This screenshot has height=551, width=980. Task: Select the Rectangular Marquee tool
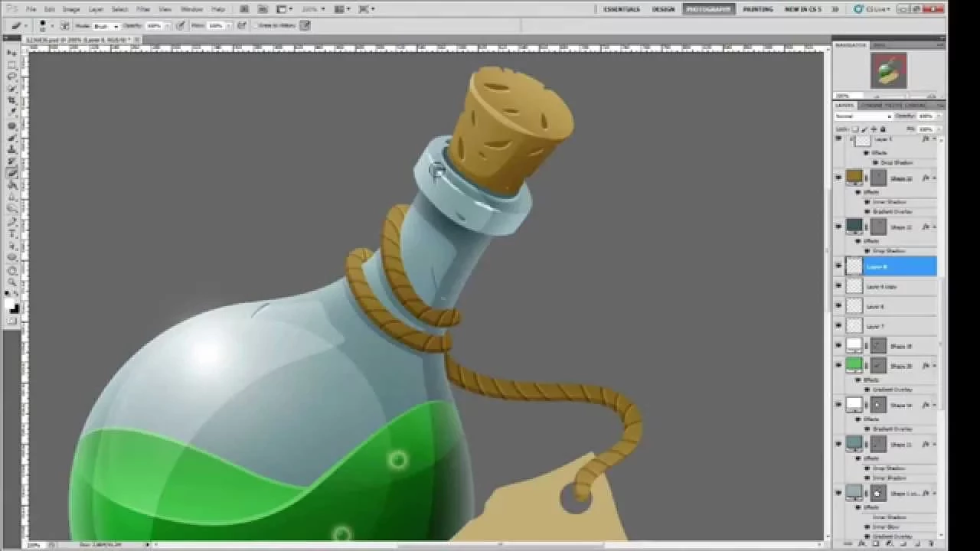pos(11,65)
